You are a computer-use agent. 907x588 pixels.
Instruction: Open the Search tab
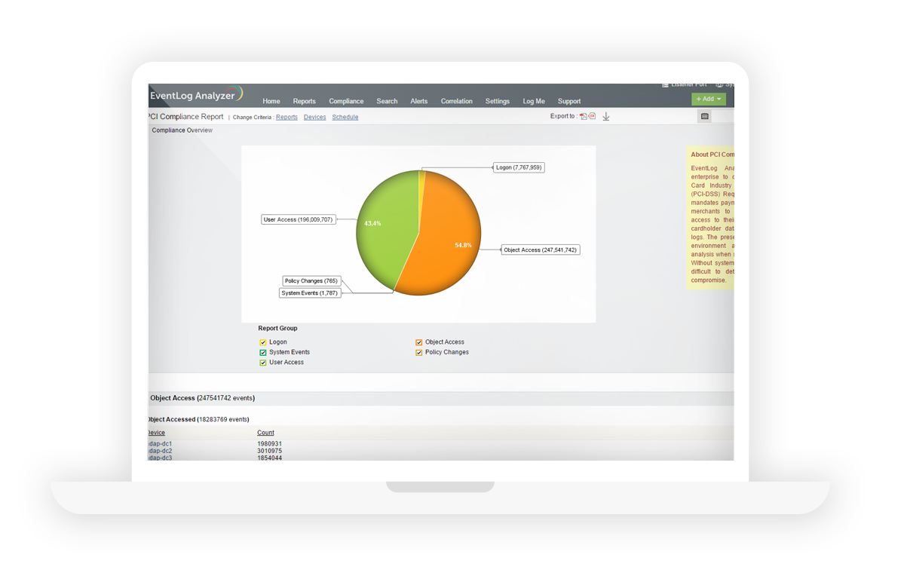coord(387,101)
